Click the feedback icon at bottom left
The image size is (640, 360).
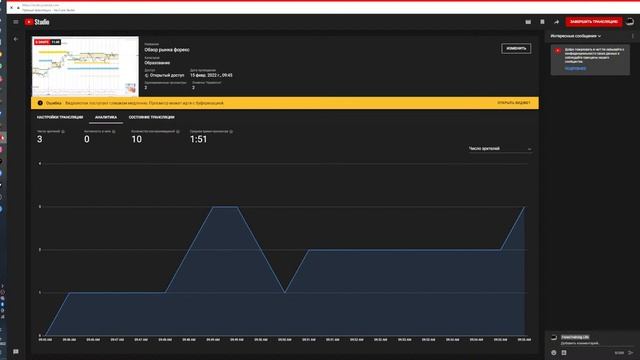click(16, 351)
